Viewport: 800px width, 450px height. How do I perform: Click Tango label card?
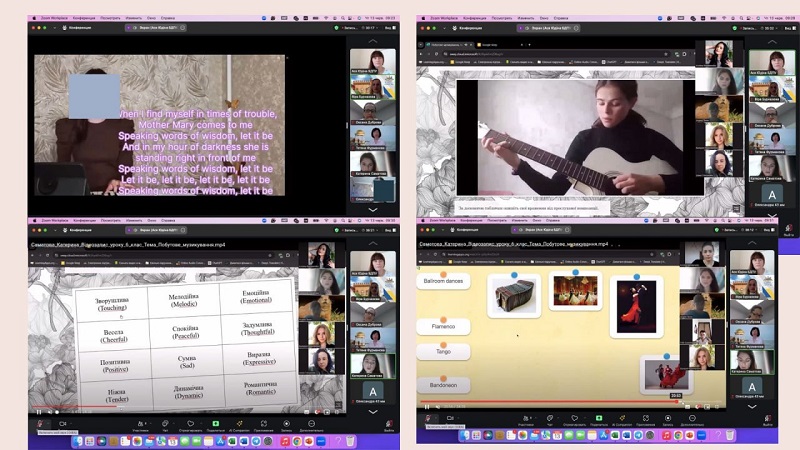[443, 352]
